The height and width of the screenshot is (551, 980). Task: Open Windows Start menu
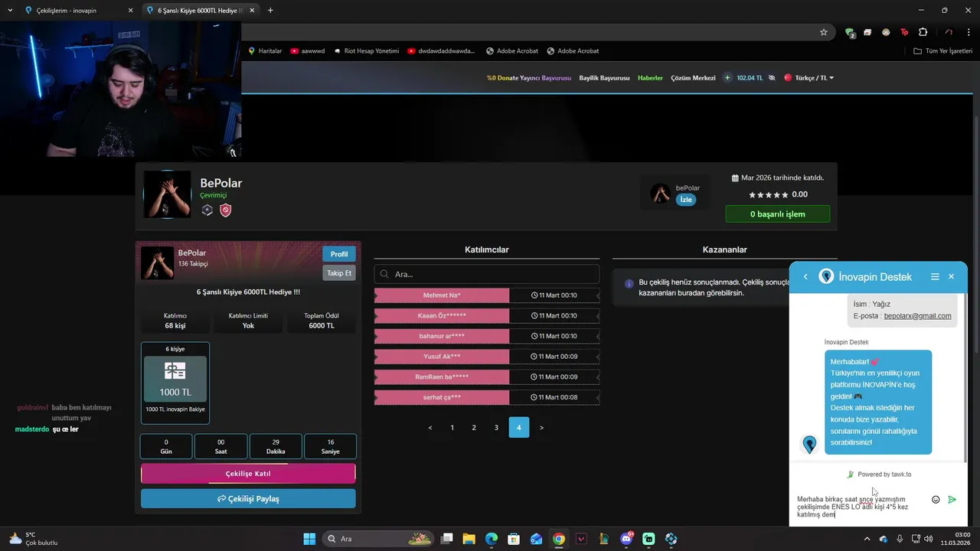tap(309, 539)
